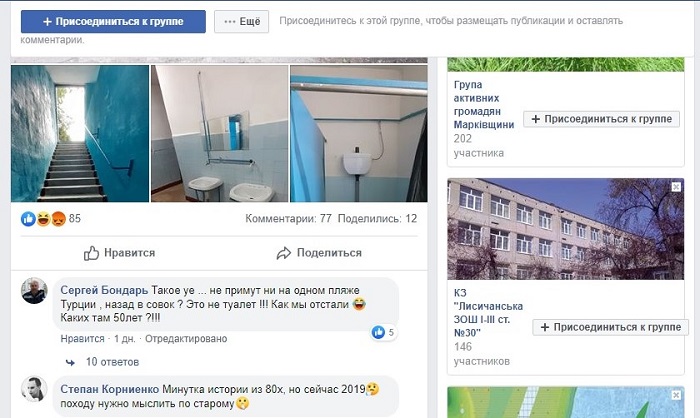700x418 pixels.
Task: Join the КЗ Лисичанська ЗОШ №30 group
Action: tap(610, 327)
